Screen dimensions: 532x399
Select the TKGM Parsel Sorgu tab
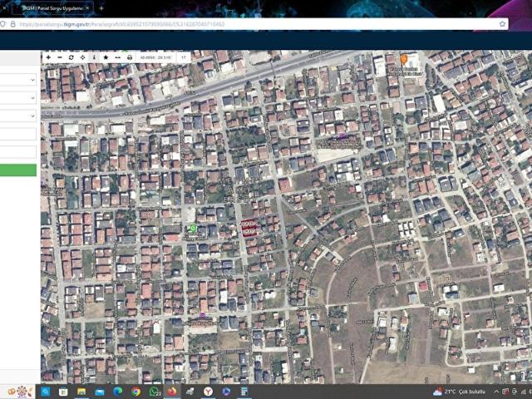point(52,7)
